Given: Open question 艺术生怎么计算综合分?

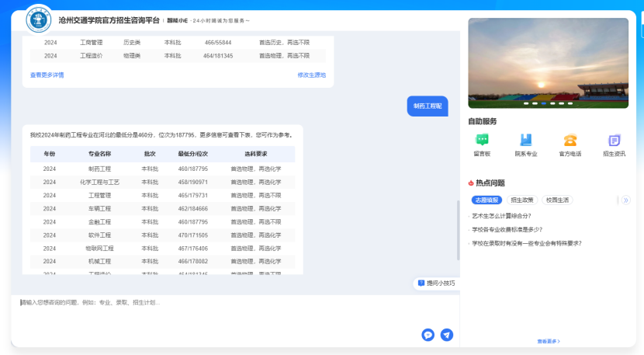Looking at the screenshot, I should pos(503,216).
